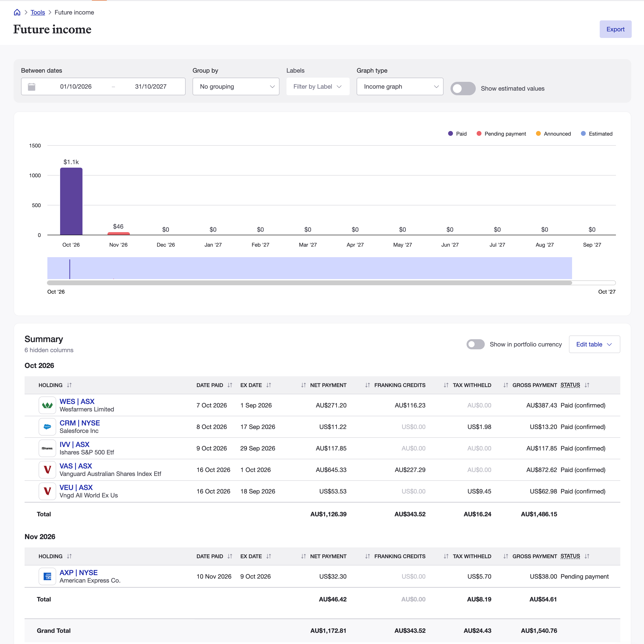Click the home icon in breadcrumb

17,12
